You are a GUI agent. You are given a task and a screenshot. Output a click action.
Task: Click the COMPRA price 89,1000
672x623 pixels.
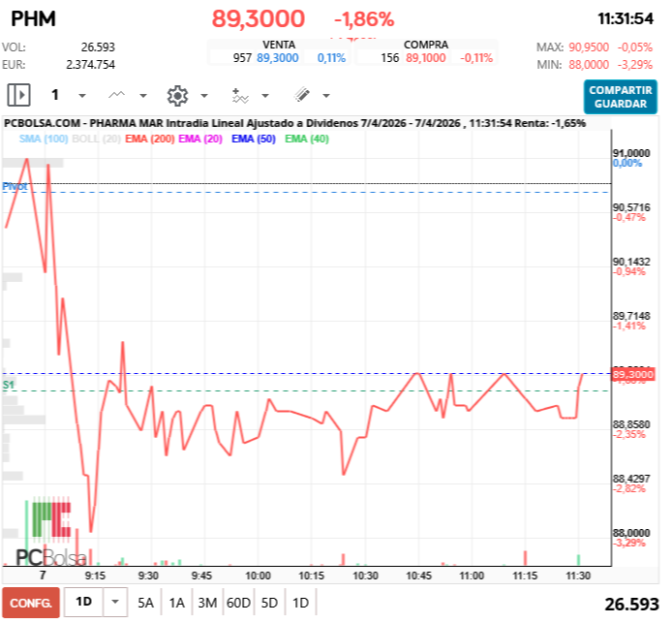coord(426,58)
